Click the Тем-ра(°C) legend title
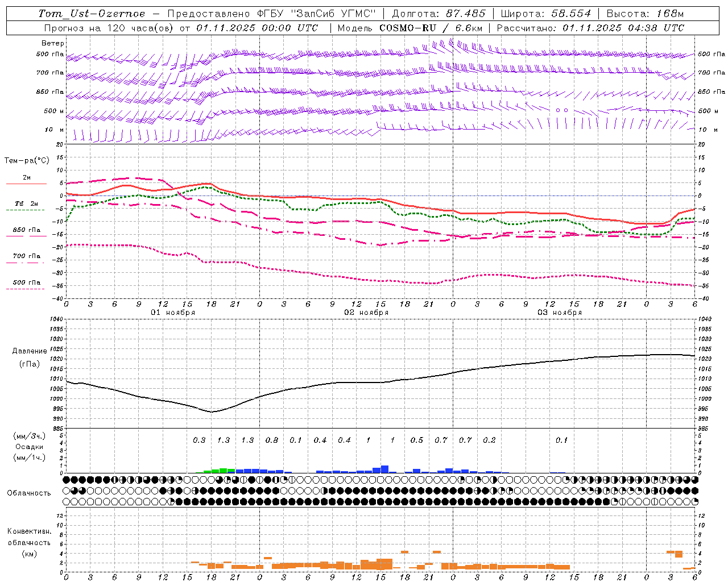The image size is (728, 582). [x=27, y=161]
